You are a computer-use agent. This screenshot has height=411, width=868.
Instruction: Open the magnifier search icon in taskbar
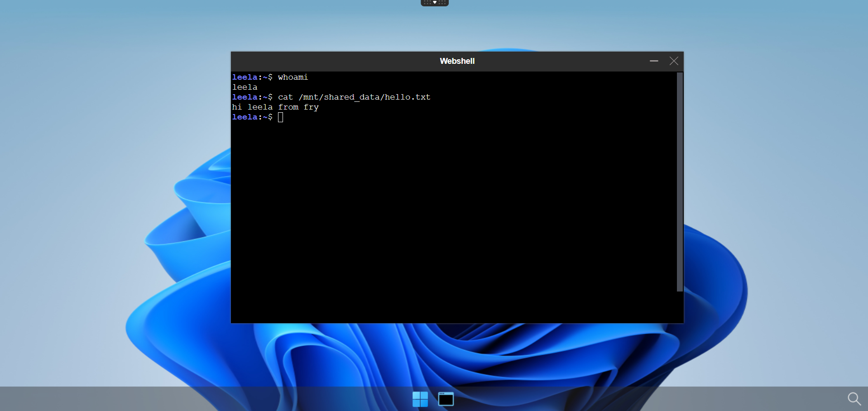(x=854, y=399)
